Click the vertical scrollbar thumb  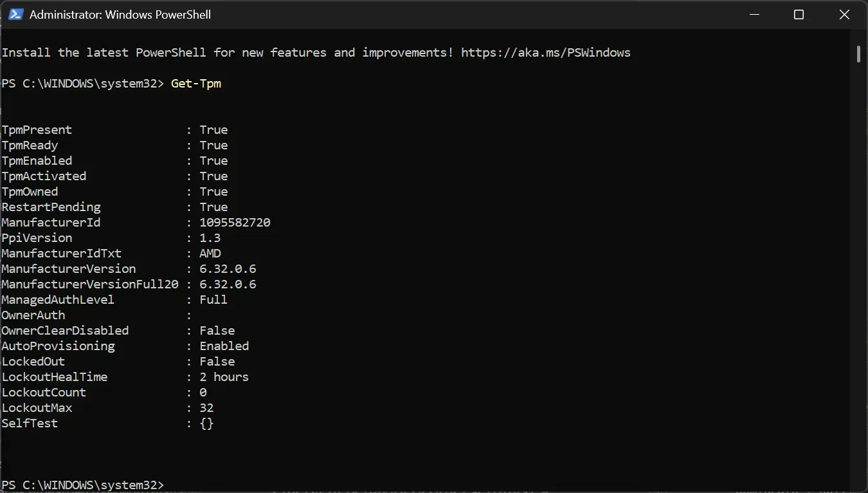[858, 53]
